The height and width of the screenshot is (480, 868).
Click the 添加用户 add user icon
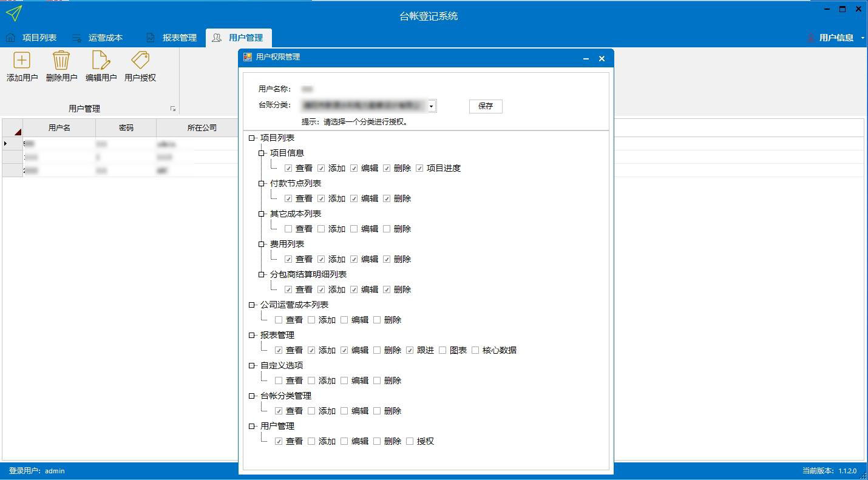(22, 60)
